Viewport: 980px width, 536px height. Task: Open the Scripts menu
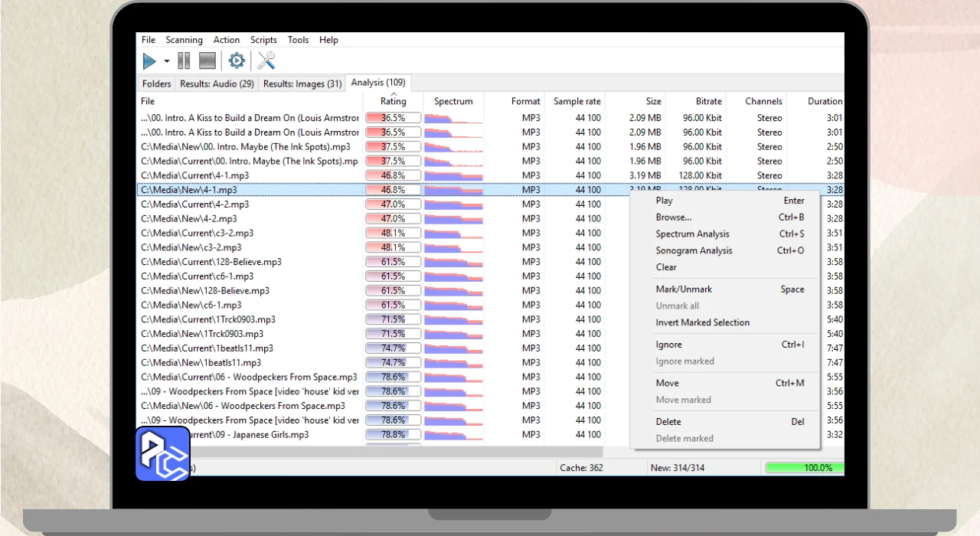pyautogui.click(x=263, y=40)
